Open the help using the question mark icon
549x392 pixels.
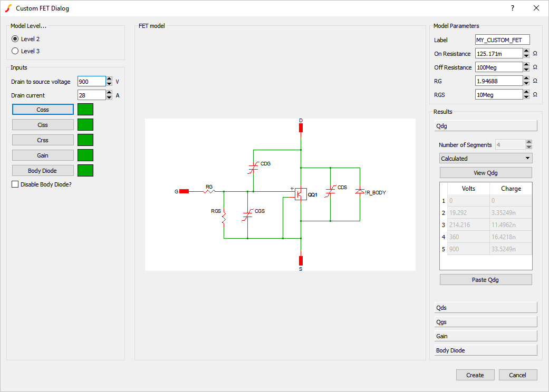tap(512, 8)
